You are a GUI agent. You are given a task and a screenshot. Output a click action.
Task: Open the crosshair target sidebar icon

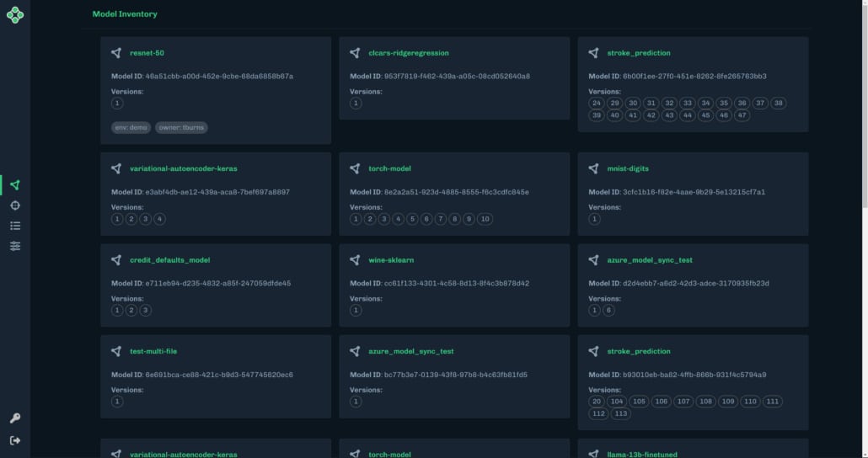pos(15,205)
